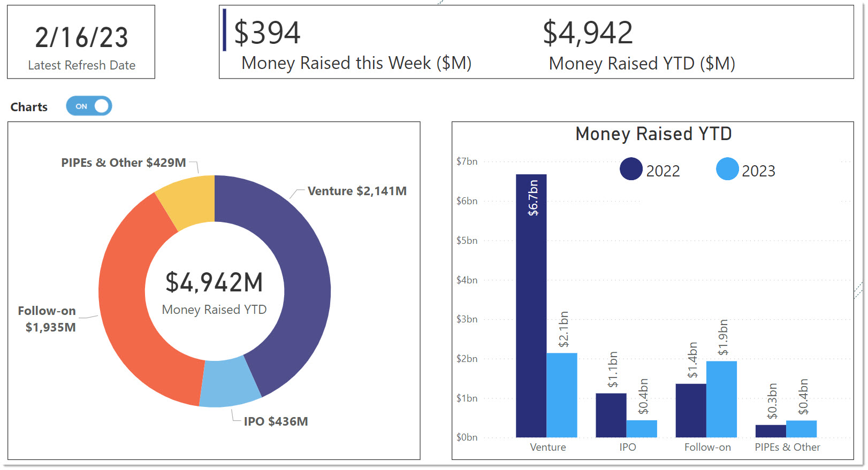Click the Money Raised YTD ($M) card label

(x=642, y=64)
